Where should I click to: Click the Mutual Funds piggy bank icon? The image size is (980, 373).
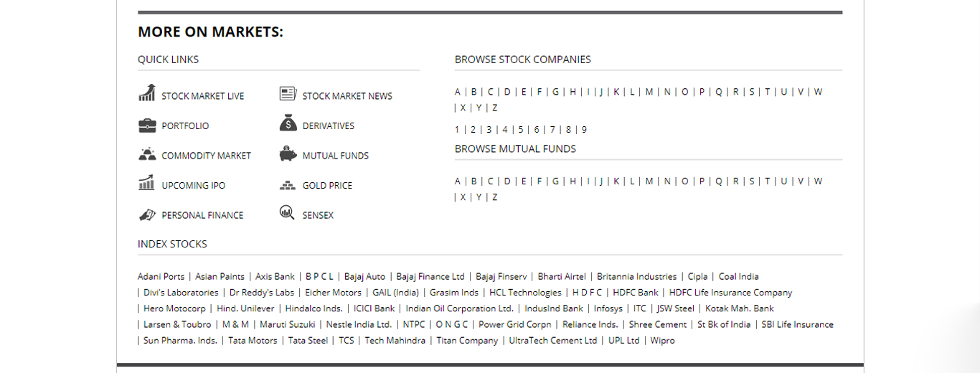point(288,154)
